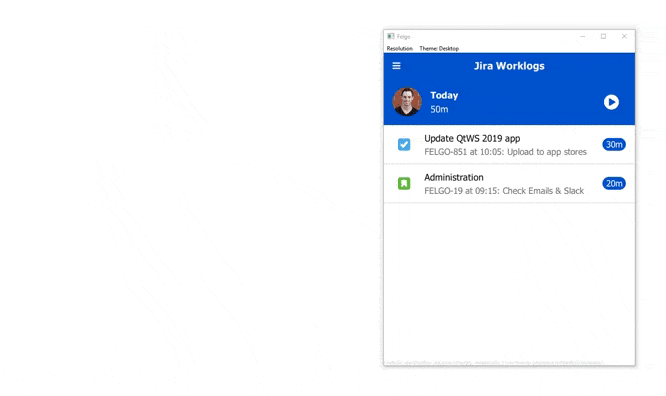Open the hamburger navigation menu
The height and width of the screenshot is (396, 666).
(x=396, y=66)
